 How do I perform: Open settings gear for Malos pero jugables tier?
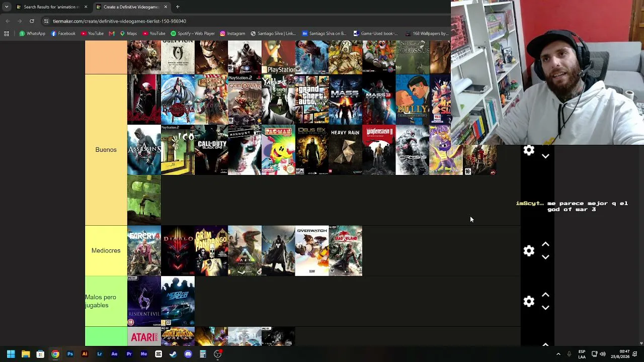(529, 301)
